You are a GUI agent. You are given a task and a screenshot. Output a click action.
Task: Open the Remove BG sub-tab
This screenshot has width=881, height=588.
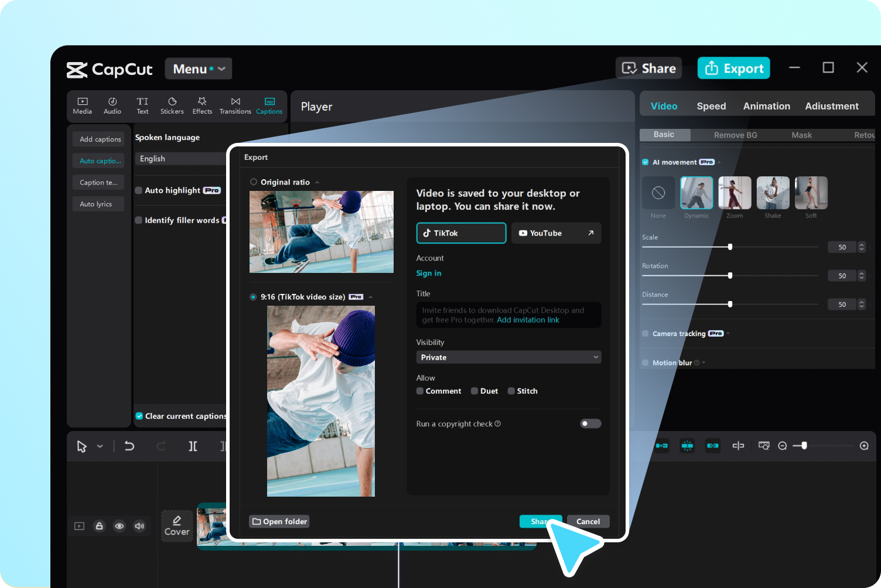(736, 135)
